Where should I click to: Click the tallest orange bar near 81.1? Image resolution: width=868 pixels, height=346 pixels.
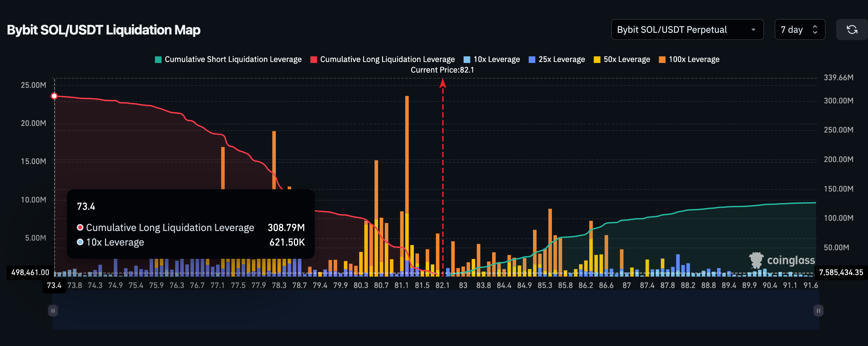pyautogui.click(x=407, y=152)
